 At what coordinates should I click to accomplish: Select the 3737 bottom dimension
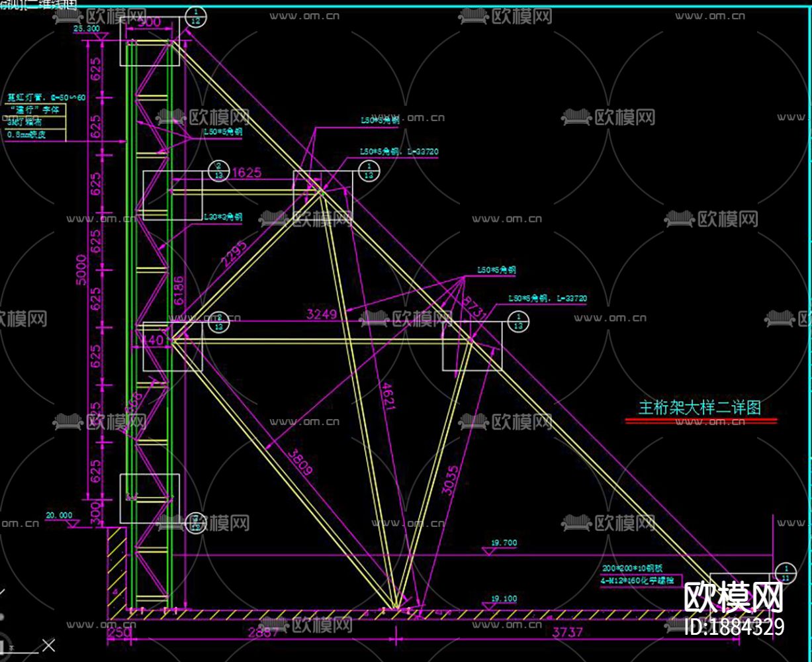(x=567, y=632)
